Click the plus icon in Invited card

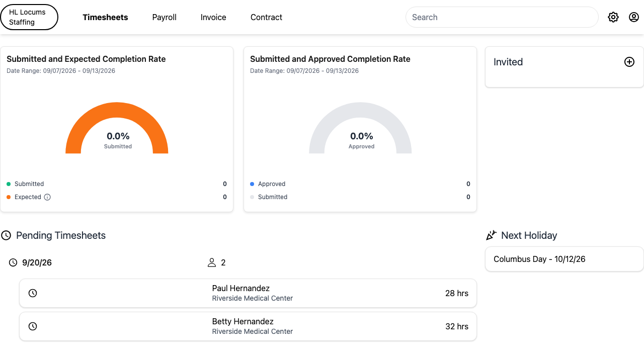click(629, 62)
